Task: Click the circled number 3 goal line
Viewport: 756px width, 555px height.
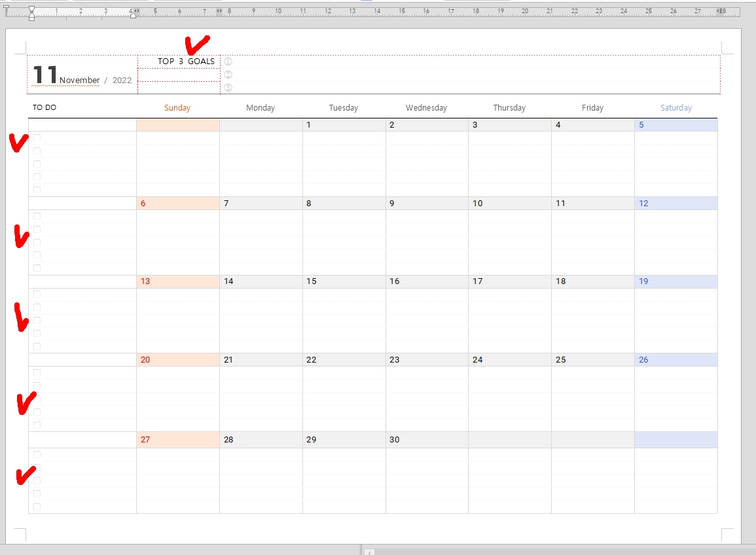Action: click(x=228, y=87)
